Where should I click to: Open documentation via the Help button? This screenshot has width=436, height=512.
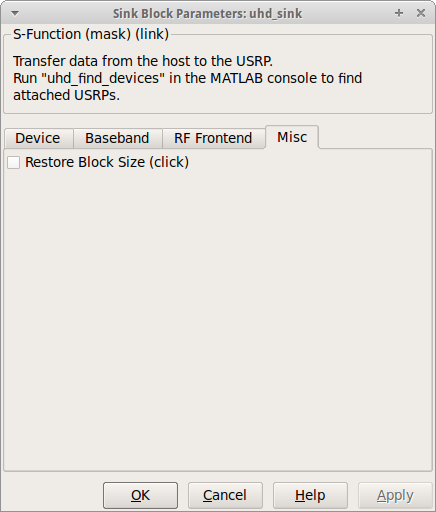(x=310, y=495)
